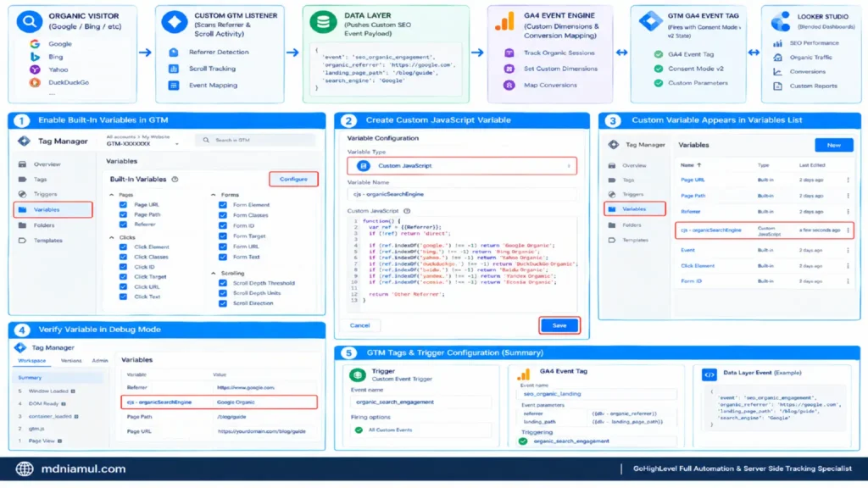The image size is (868, 488).
Task: Click the Search in GTM field
Action: tap(256, 141)
